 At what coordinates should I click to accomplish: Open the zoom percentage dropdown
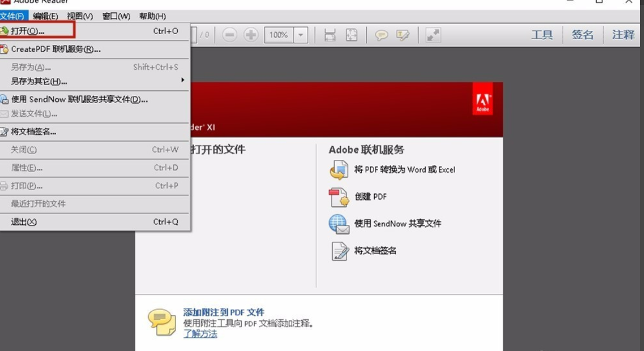300,35
